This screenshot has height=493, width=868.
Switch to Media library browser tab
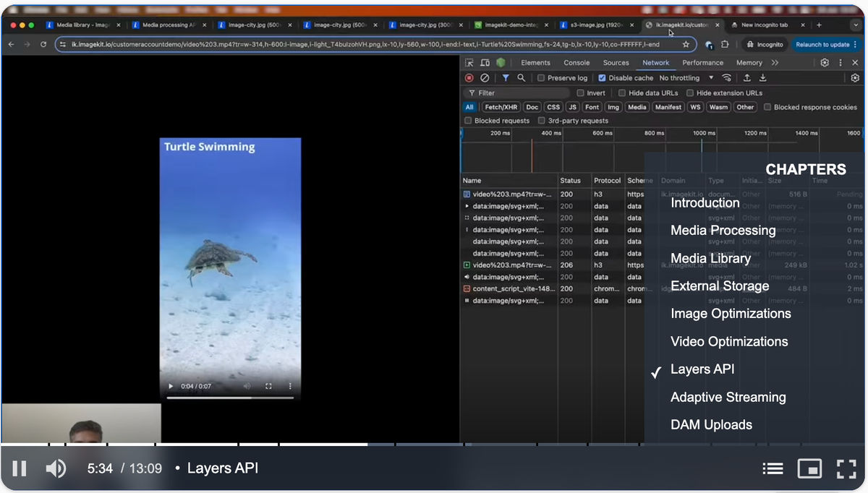tap(83, 25)
